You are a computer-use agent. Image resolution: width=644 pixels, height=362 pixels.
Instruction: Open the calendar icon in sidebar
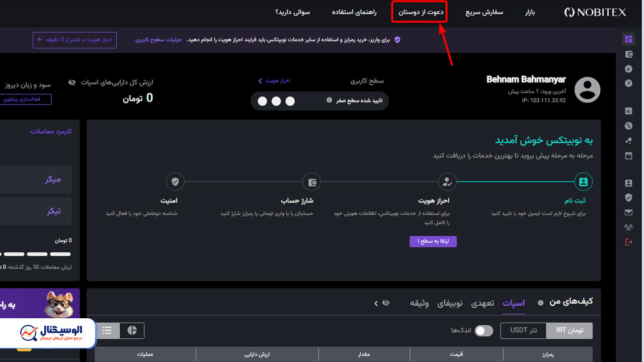pyautogui.click(x=628, y=156)
